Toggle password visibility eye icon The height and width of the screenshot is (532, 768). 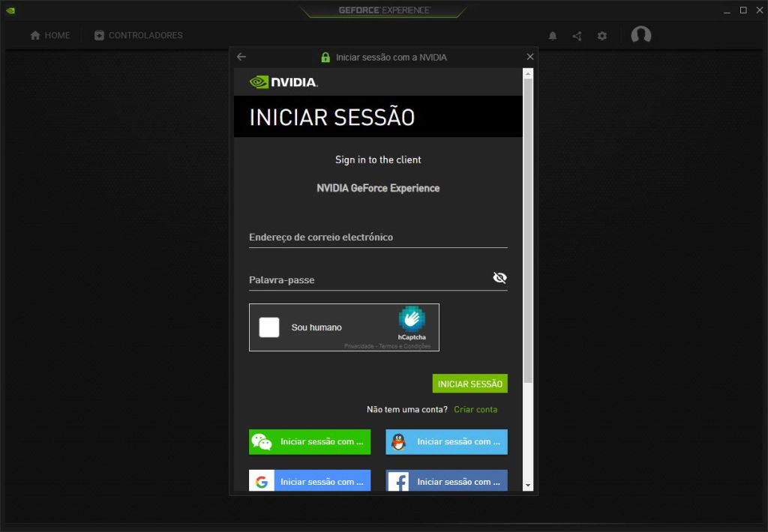499,278
